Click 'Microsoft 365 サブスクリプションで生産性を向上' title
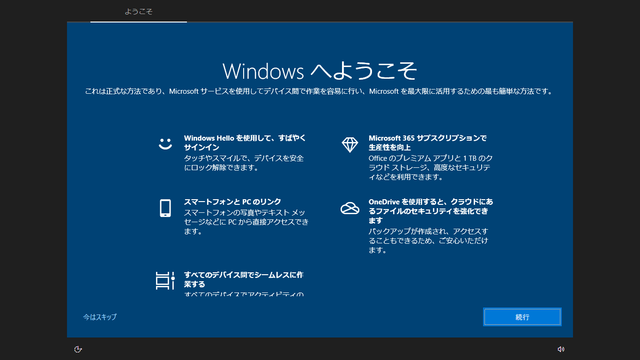 (x=427, y=142)
